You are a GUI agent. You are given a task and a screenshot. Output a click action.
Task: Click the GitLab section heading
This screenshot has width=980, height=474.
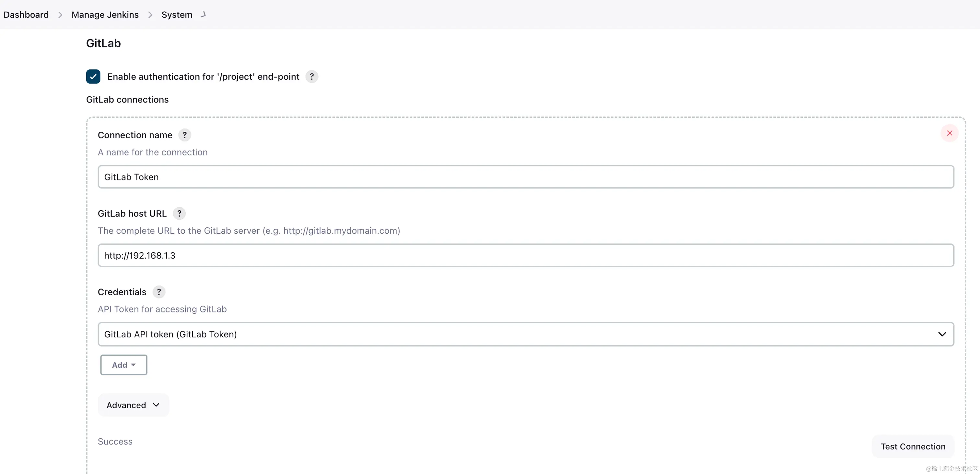coord(103,43)
